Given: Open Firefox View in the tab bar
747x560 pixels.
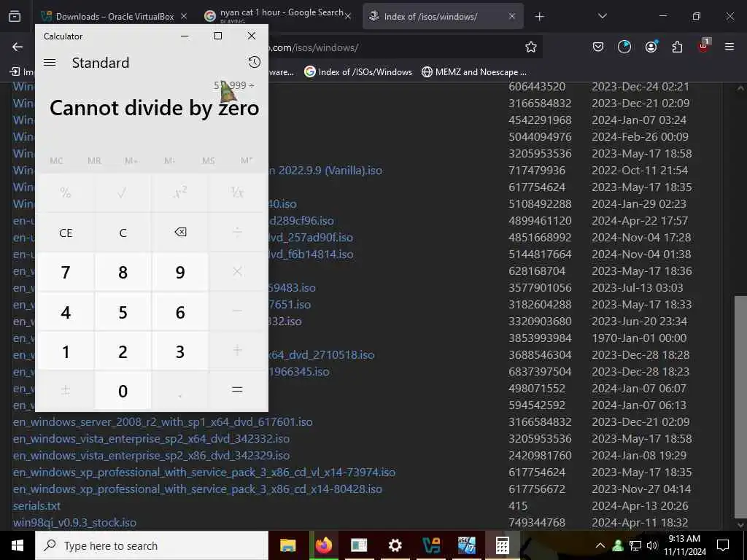Looking at the screenshot, I should pyautogui.click(x=15, y=17).
